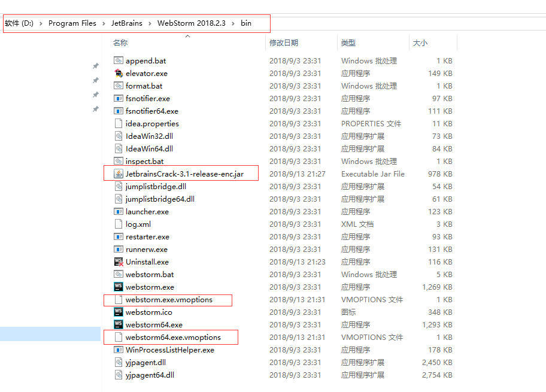The width and height of the screenshot is (546, 392).
Task: Click the bin breadcrumb segment
Action: [x=246, y=23]
